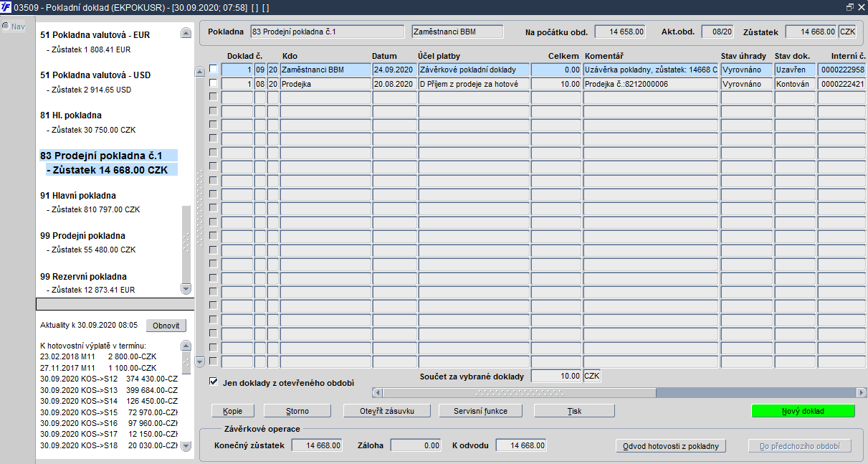Click the Akt.obd. field 08/20

click(x=717, y=32)
